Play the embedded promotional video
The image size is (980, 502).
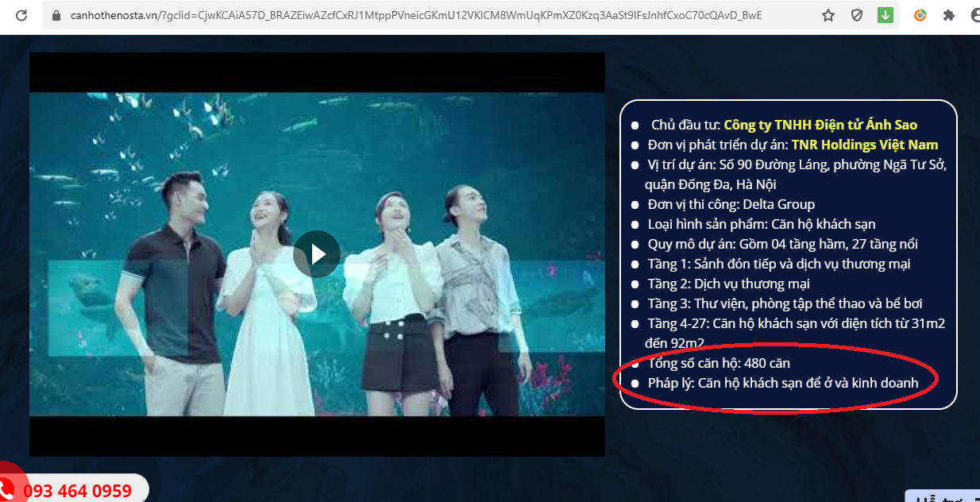click(x=317, y=254)
